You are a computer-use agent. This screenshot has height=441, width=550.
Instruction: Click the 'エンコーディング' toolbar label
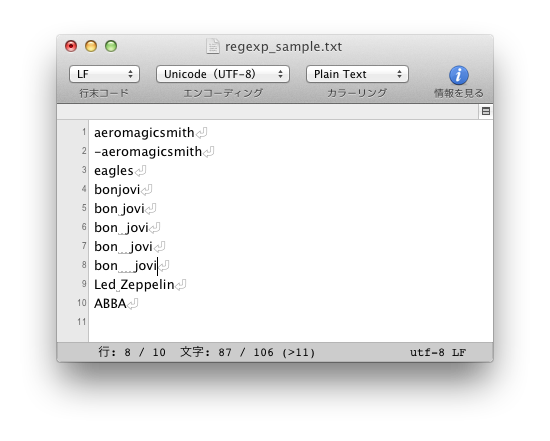click(223, 93)
